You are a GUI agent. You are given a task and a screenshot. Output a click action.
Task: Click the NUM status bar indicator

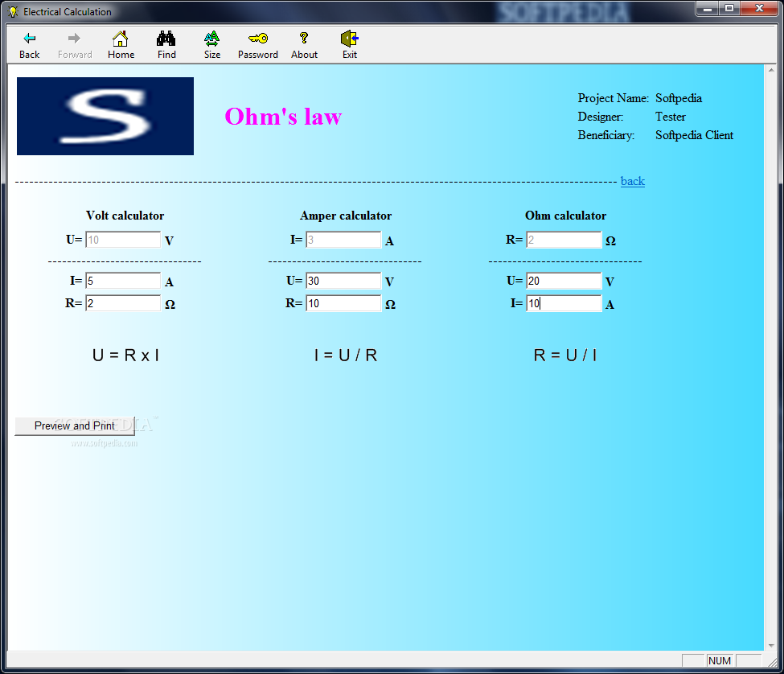tap(720, 660)
